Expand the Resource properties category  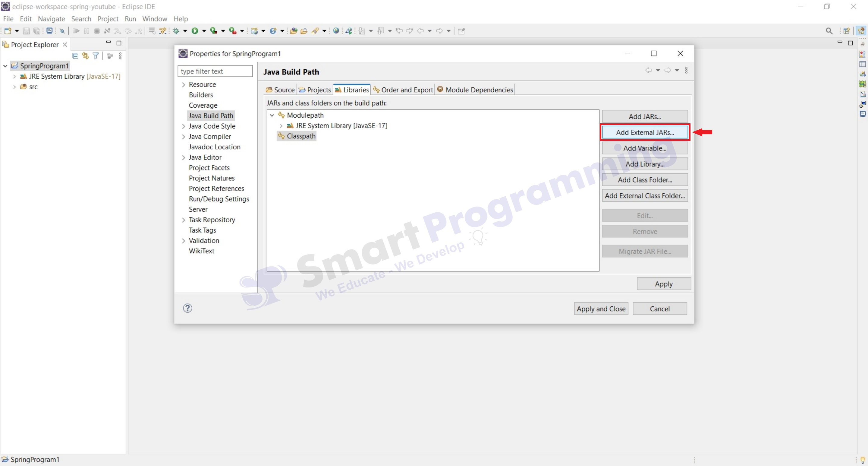[x=184, y=85]
